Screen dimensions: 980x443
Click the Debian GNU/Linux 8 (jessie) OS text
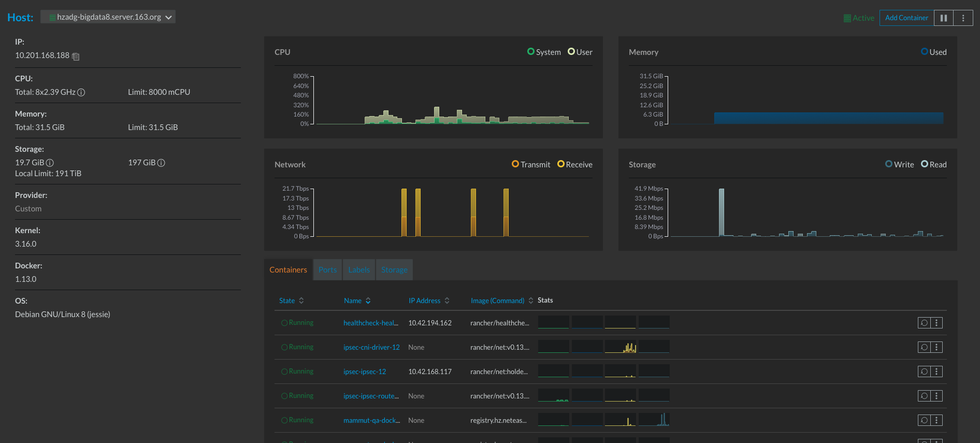click(62, 314)
